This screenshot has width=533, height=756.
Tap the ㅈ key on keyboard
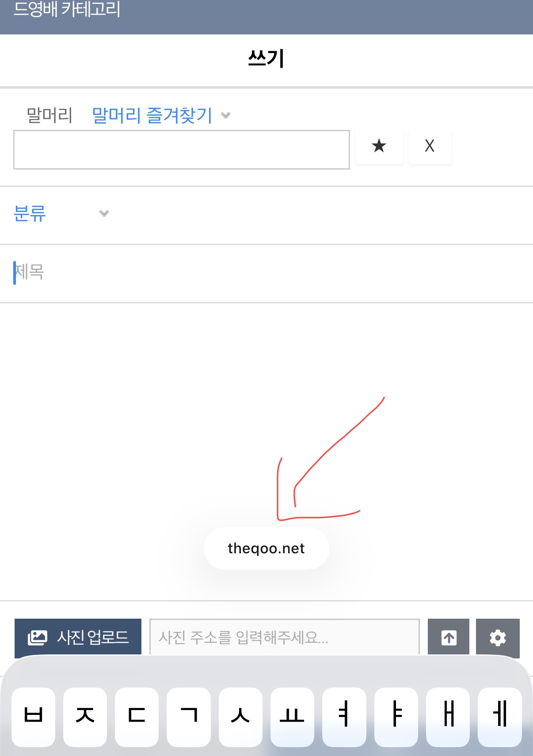[85, 717]
